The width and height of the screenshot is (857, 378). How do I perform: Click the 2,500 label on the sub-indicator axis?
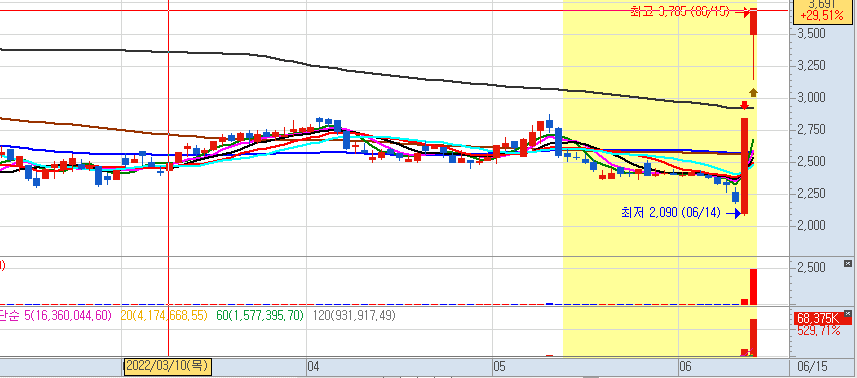811,268
